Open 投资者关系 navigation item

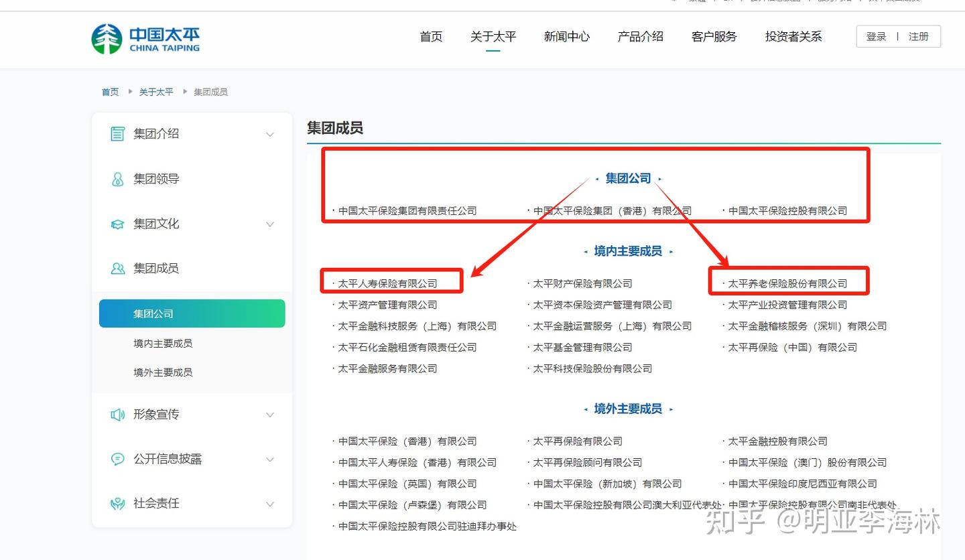tap(793, 36)
